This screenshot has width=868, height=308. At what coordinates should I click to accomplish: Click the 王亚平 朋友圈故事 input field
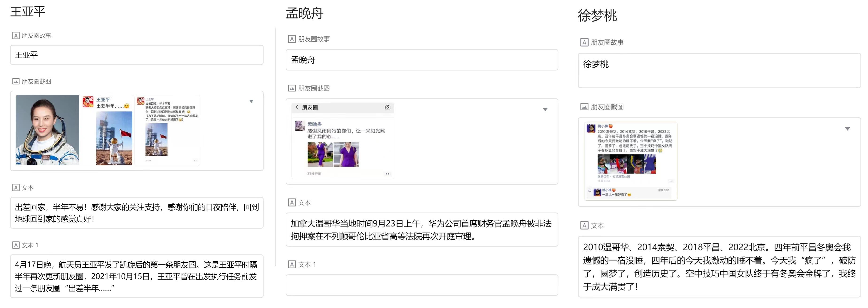point(137,55)
